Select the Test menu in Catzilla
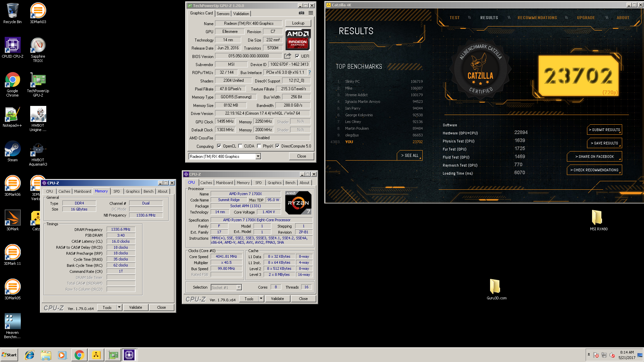Screen dimensions: 644x362 coord(454,18)
